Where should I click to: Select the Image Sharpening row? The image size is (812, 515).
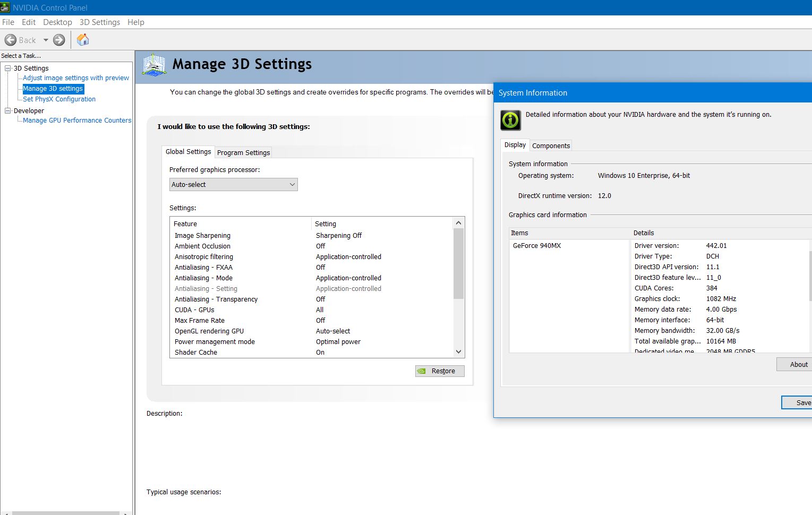312,236
